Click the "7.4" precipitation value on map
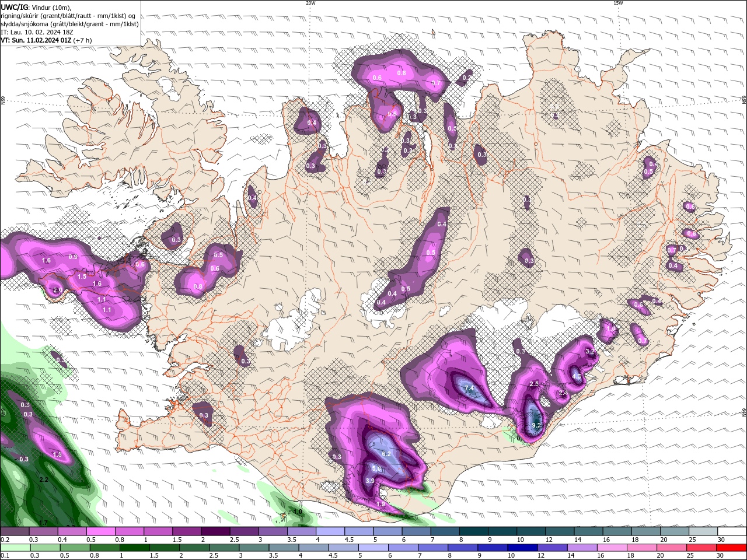This screenshot has height=560, width=747. click(x=469, y=388)
